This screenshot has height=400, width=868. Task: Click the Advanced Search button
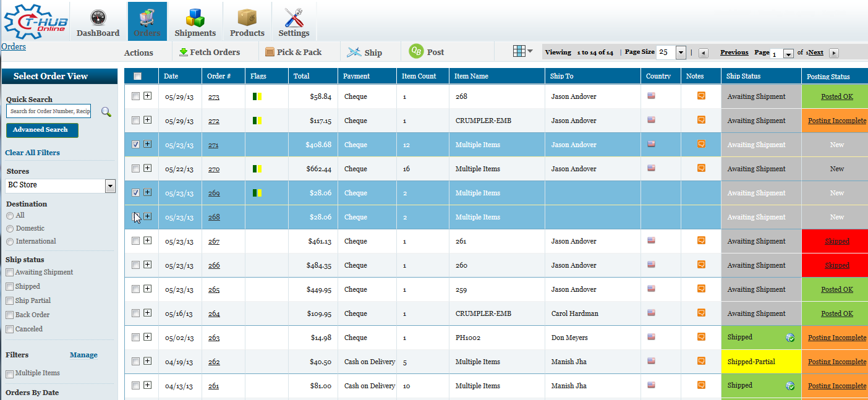click(42, 130)
